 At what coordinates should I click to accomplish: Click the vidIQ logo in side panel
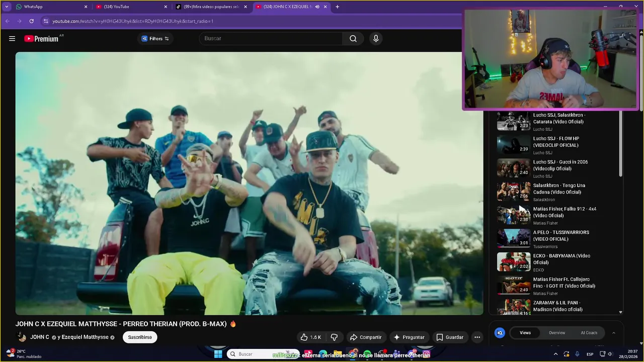pyautogui.click(x=500, y=333)
